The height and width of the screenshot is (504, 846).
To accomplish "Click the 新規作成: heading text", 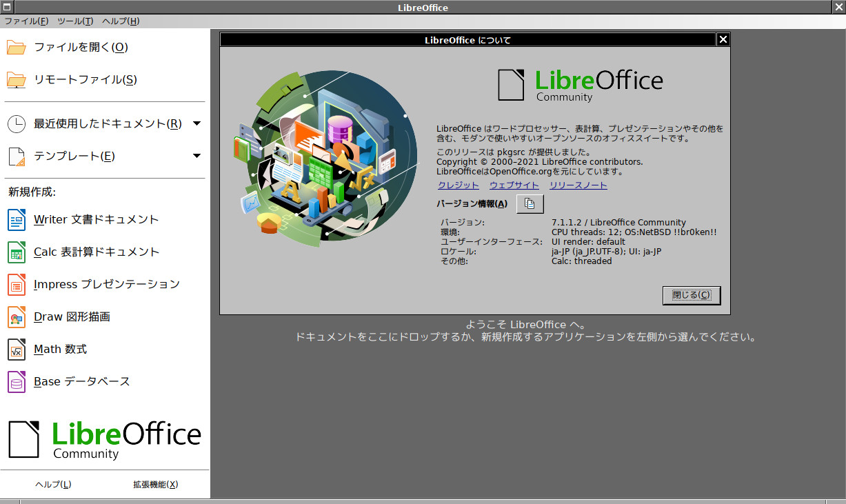I will click(32, 192).
